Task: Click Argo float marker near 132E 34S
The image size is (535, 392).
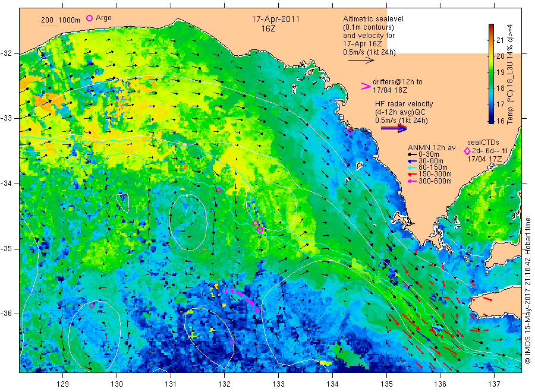Action: click(x=219, y=190)
